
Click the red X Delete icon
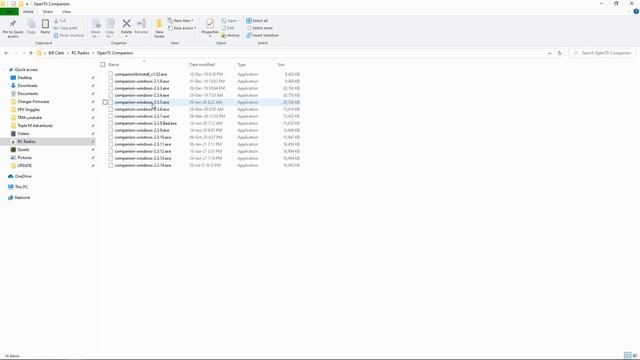click(x=127, y=24)
